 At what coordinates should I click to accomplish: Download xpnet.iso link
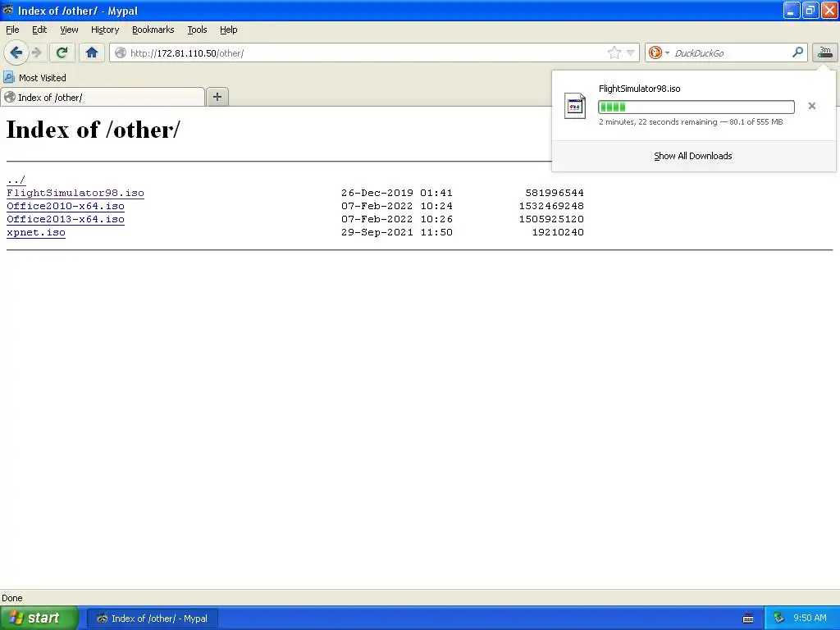pos(36,232)
